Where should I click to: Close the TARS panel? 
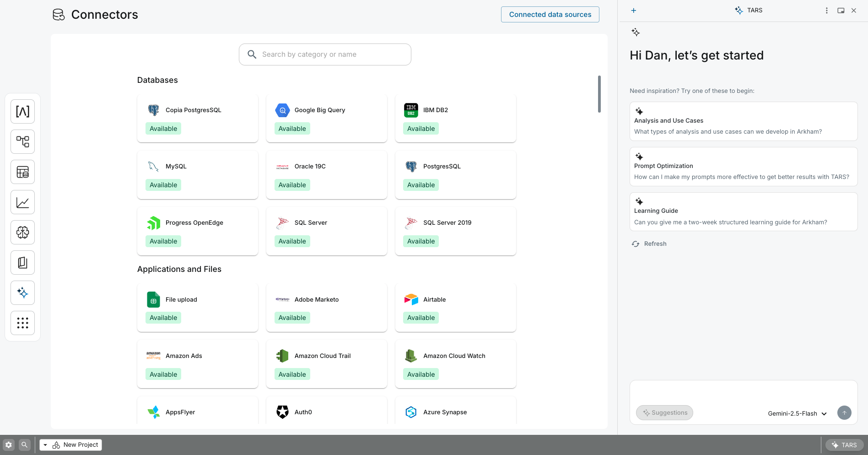(854, 11)
